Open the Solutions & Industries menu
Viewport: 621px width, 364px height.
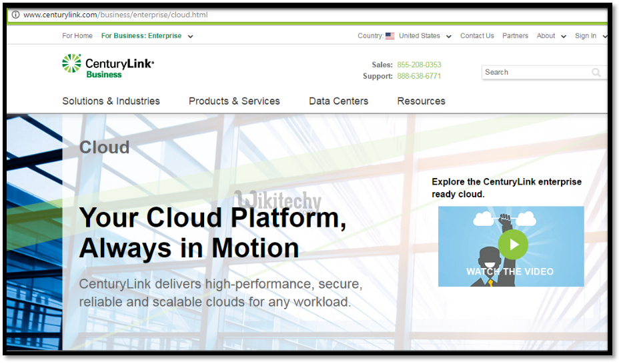pyautogui.click(x=111, y=101)
